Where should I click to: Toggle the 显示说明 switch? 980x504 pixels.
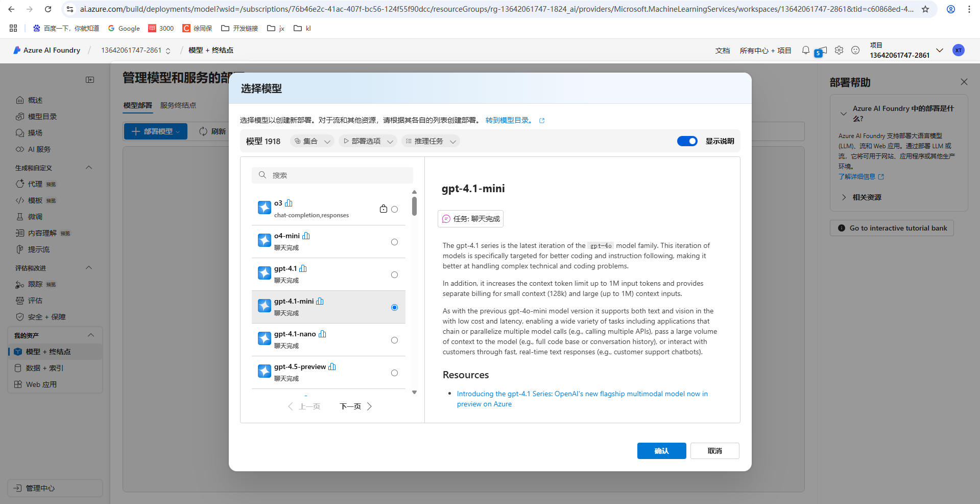687,141
